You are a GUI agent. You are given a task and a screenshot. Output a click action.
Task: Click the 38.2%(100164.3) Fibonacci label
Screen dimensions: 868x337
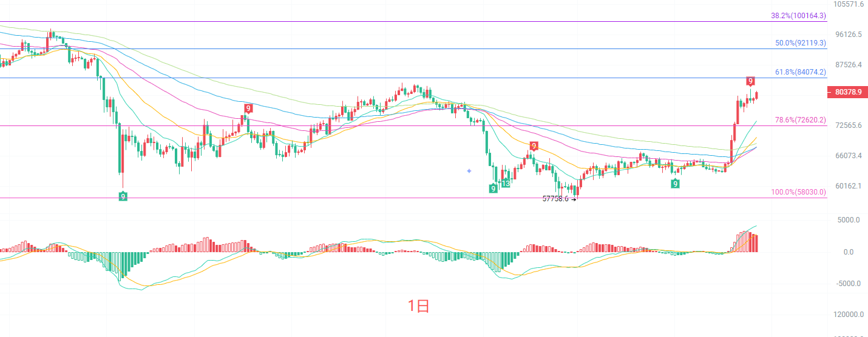tap(799, 16)
